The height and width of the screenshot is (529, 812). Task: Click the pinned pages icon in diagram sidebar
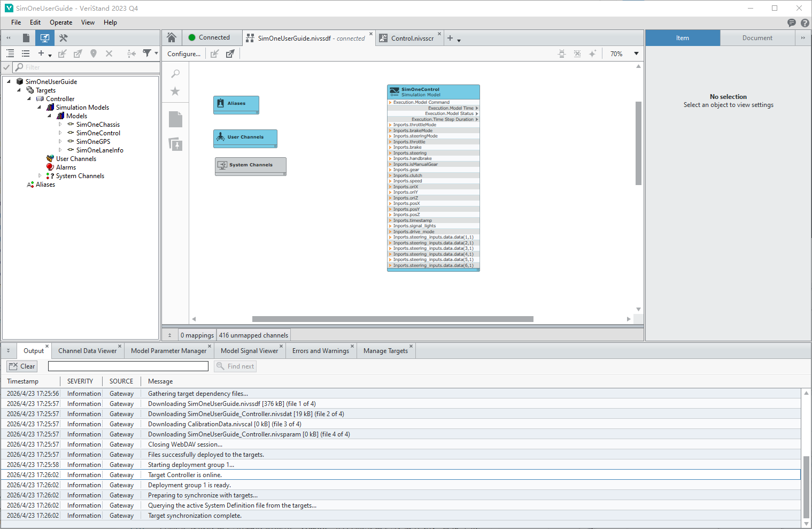click(175, 144)
